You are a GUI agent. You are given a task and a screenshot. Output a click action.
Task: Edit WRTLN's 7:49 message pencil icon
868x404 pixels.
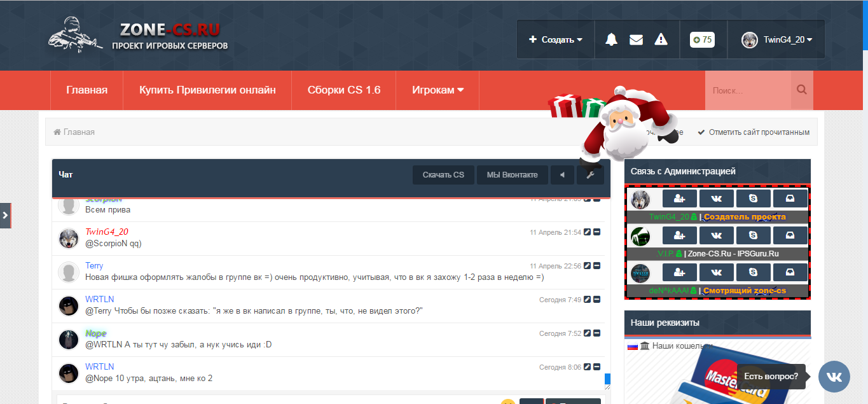coord(588,300)
